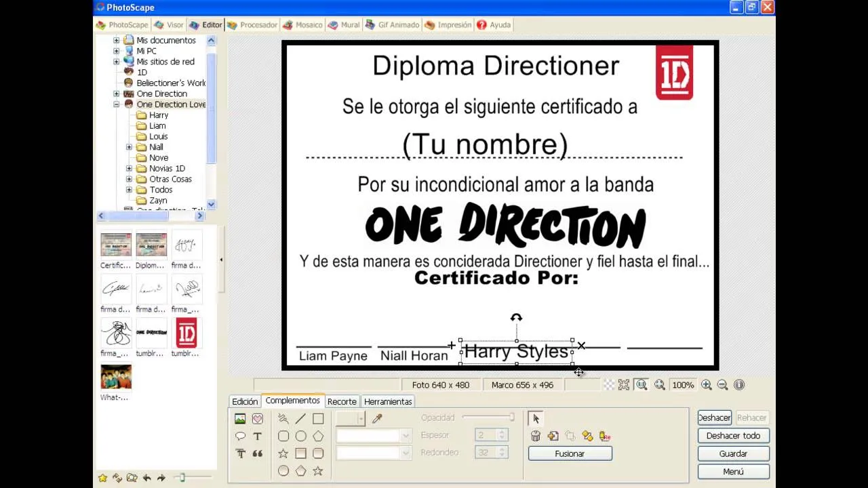Screen dimensions: 868x488
Task: Expand the Novias 1D folder node
Action: coord(129,168)
